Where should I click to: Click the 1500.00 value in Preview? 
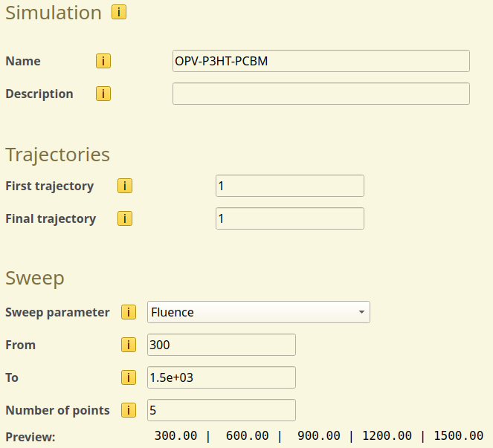pyautogui.click(x=459, y=436)
